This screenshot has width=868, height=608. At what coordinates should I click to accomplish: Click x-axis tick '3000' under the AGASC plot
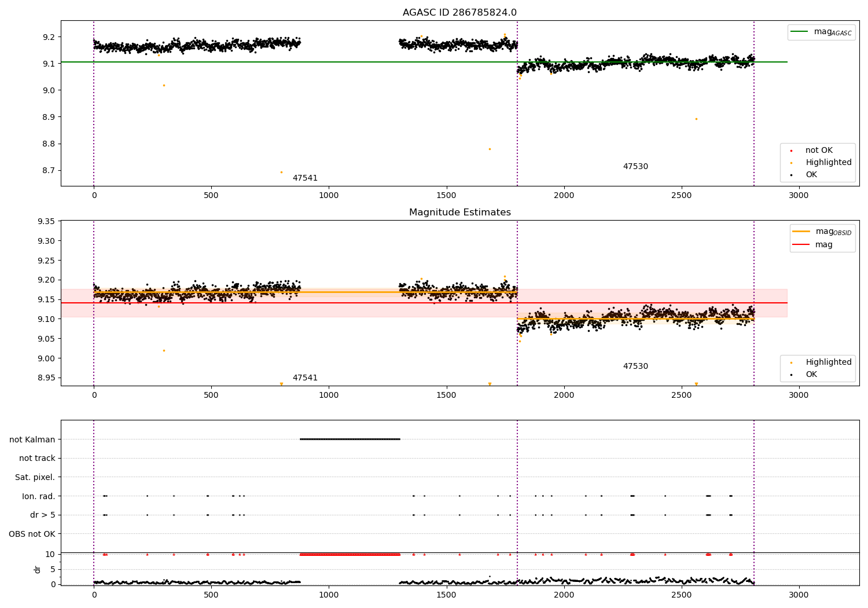tap(799, 196)
